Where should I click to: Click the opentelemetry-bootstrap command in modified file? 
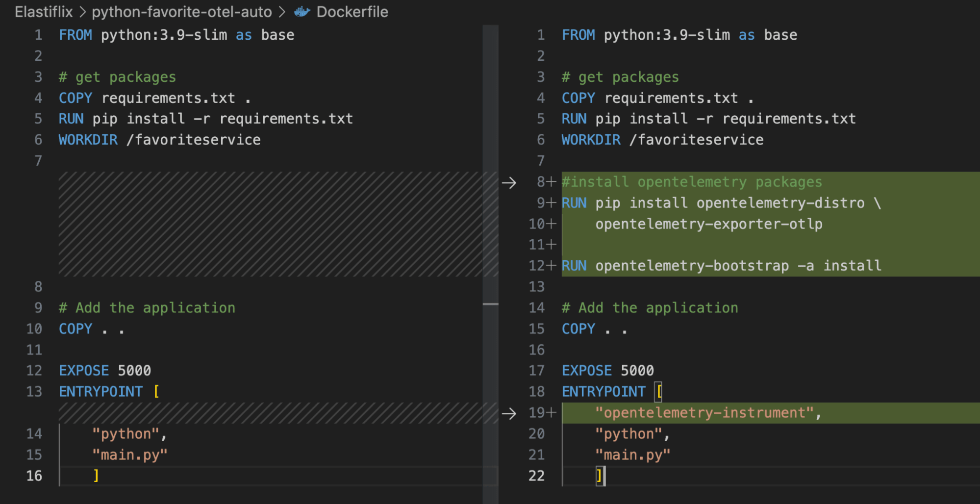point(692,266)
